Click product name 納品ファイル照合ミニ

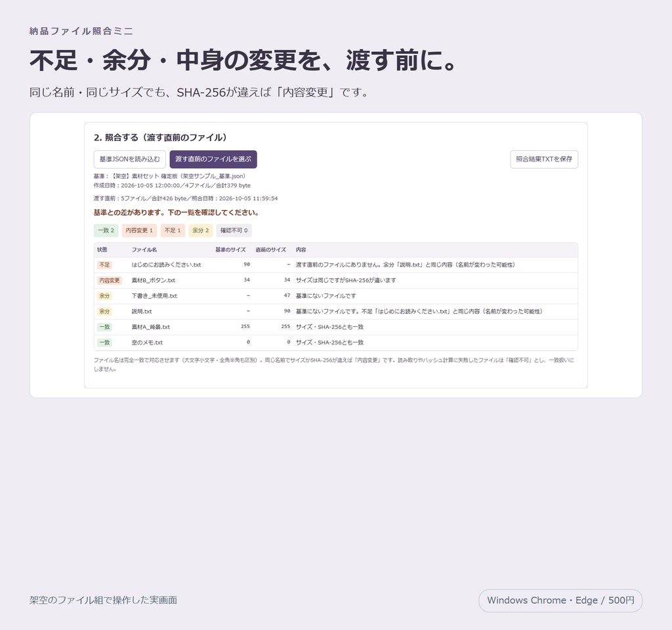click(x=81, y=31)
